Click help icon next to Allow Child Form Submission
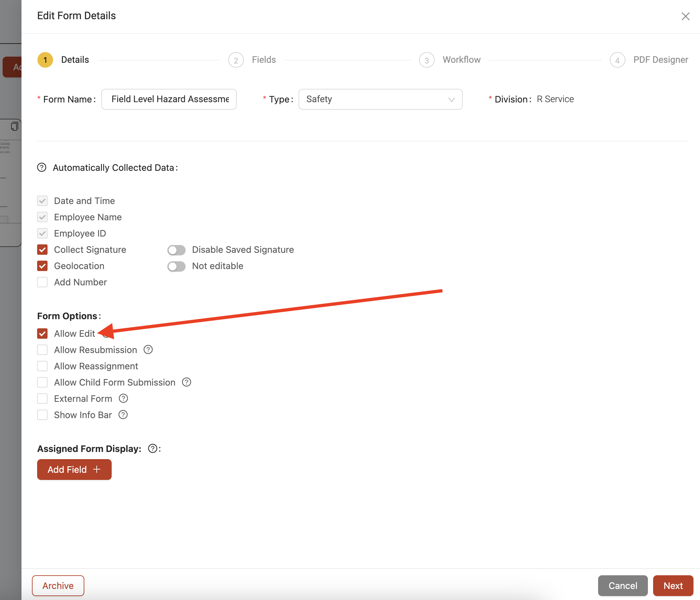The height and width of the screenshot is (600, 700). pos(187,382)
